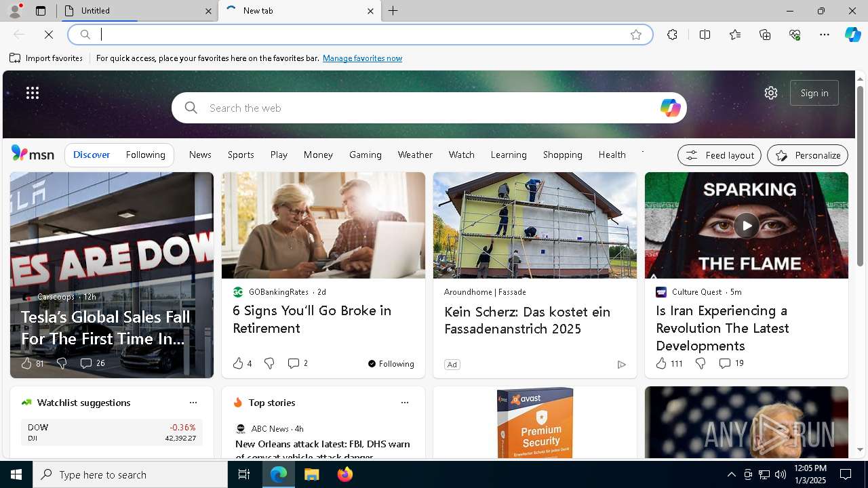Open ad choices icon on Fassade ad
This screenshot has height=488, width=868.
coord(621,365)
